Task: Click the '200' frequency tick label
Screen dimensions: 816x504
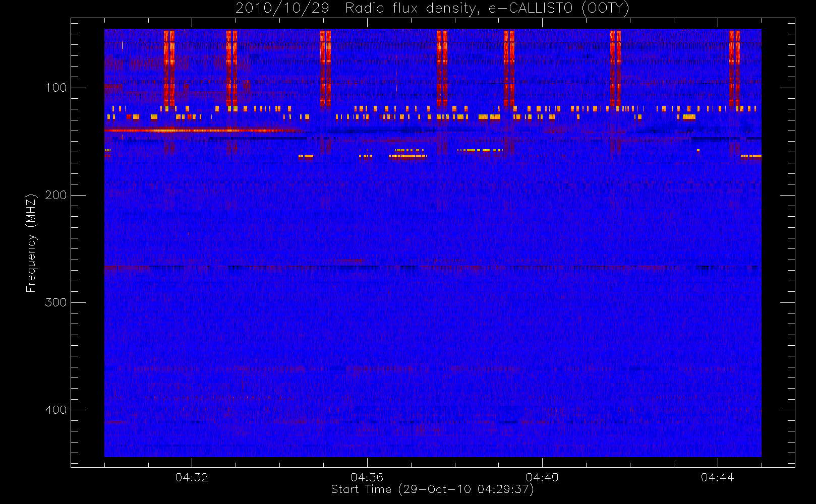Action: (x=56, y=195)
